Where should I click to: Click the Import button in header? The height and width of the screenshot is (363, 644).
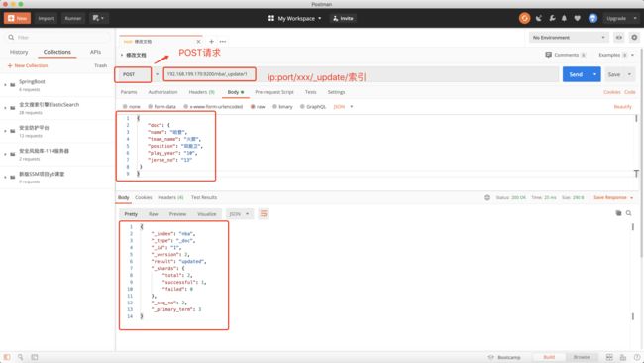click(x=46, y=18)
